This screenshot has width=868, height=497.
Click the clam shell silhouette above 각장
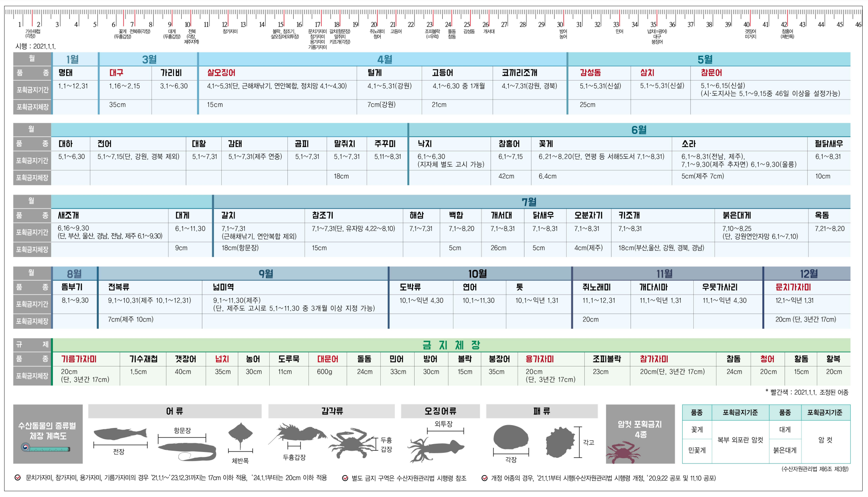511,438
